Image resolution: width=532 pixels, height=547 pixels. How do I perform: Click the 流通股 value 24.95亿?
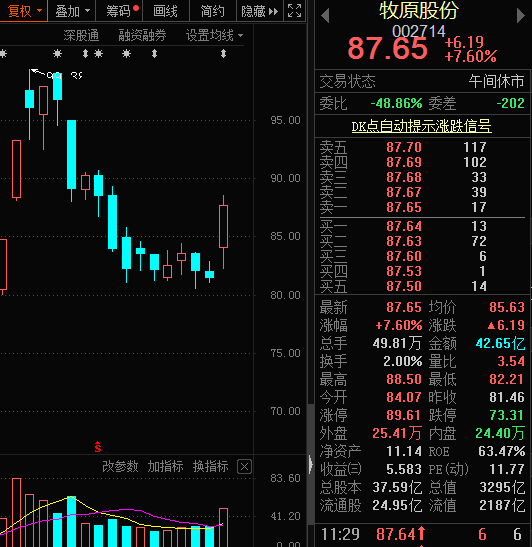coord(397,505)
